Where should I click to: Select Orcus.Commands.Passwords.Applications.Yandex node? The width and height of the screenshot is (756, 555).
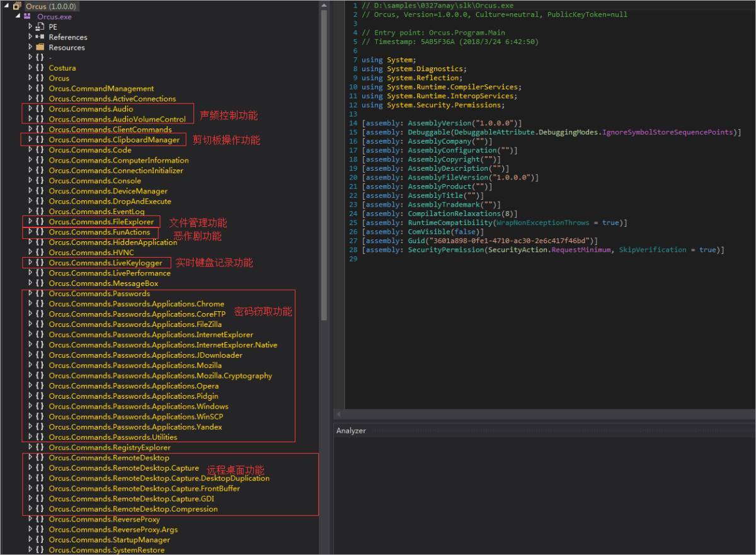(135, 427)
